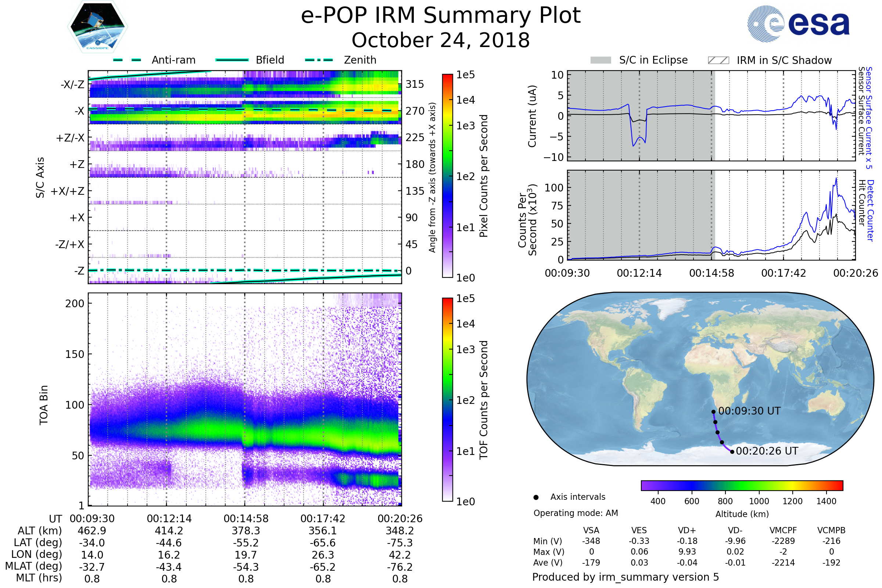Click the Altitude (km) color bar
This screenshot has height=588, width=882.
coord(742,485)
